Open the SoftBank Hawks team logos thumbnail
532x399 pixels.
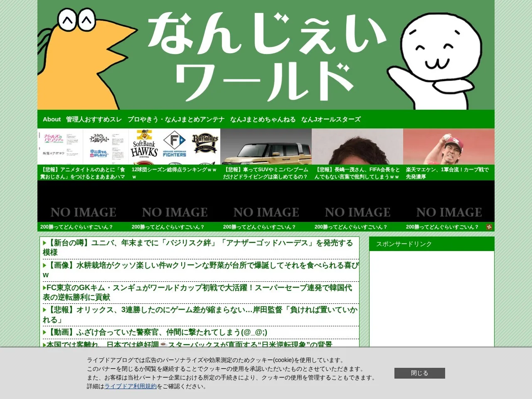[x=175, y=147]
